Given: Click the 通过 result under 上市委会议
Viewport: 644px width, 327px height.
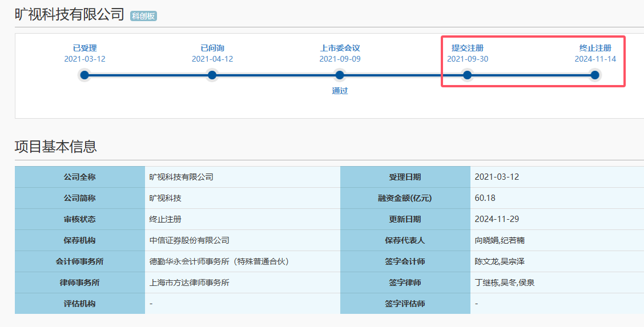Looking at the screenshot, I should (x=340, y=91).
